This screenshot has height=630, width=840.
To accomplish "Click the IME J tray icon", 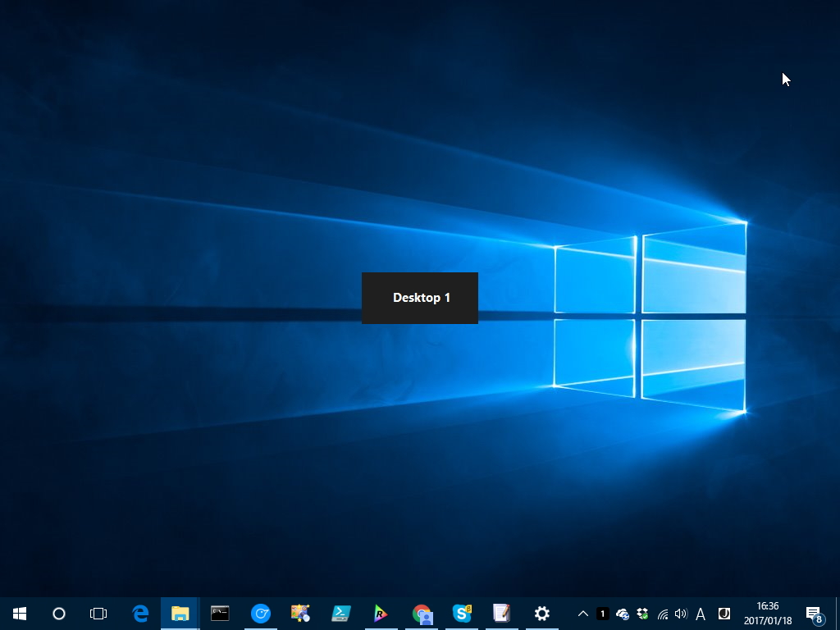I will [x=724, y=614].
